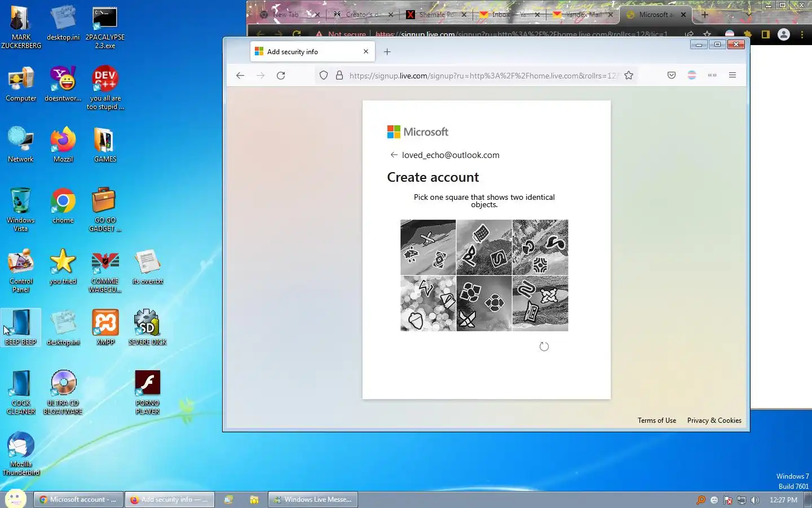812x508 pixels.
Task: Switch to the Inbox tab in Chrome
Action: point(509,15)
